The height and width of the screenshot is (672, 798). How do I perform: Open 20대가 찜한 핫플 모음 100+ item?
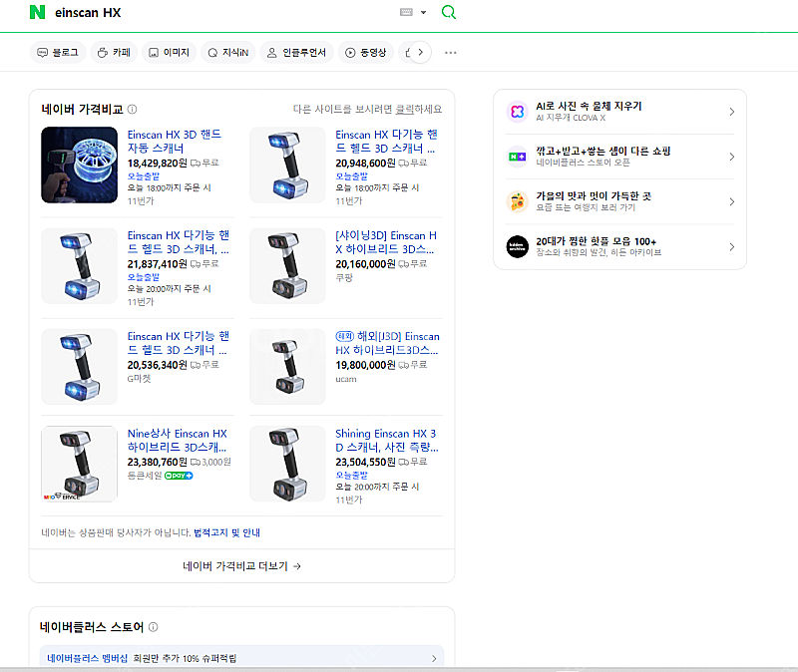point(596,241)
